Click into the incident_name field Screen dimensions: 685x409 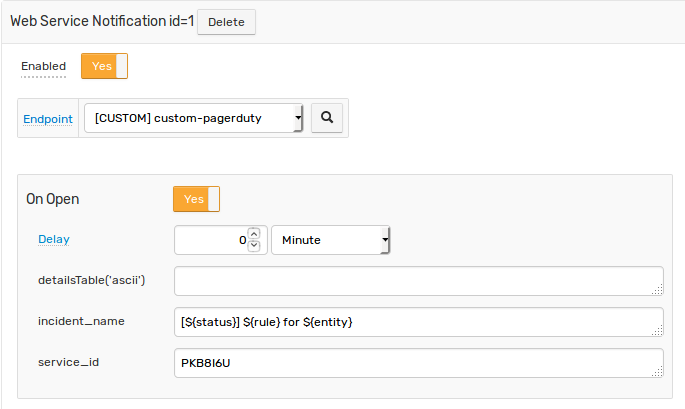click(x=419, y=322)
